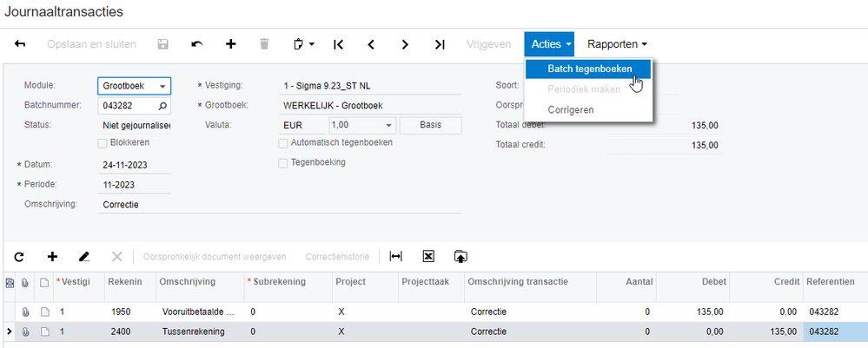The image size is (868, 348).
Task: Go to last record icon
Action: tap(440, 44)
